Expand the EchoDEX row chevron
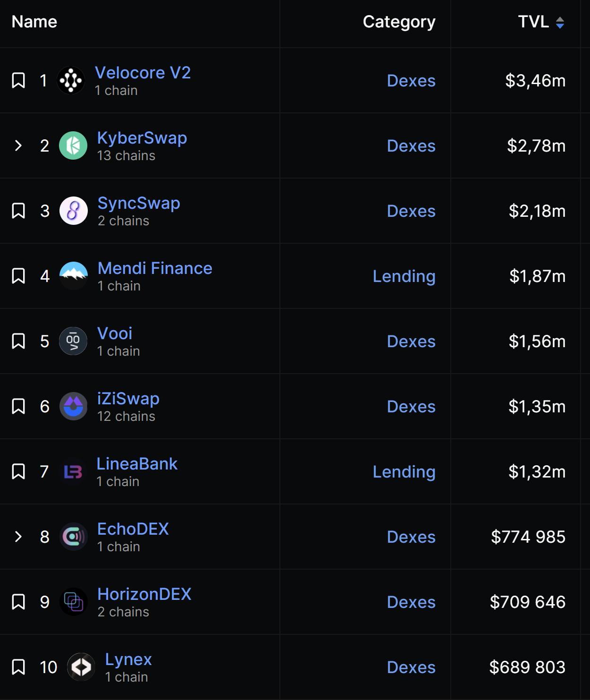The image size is (590, 700). (18, 537)
